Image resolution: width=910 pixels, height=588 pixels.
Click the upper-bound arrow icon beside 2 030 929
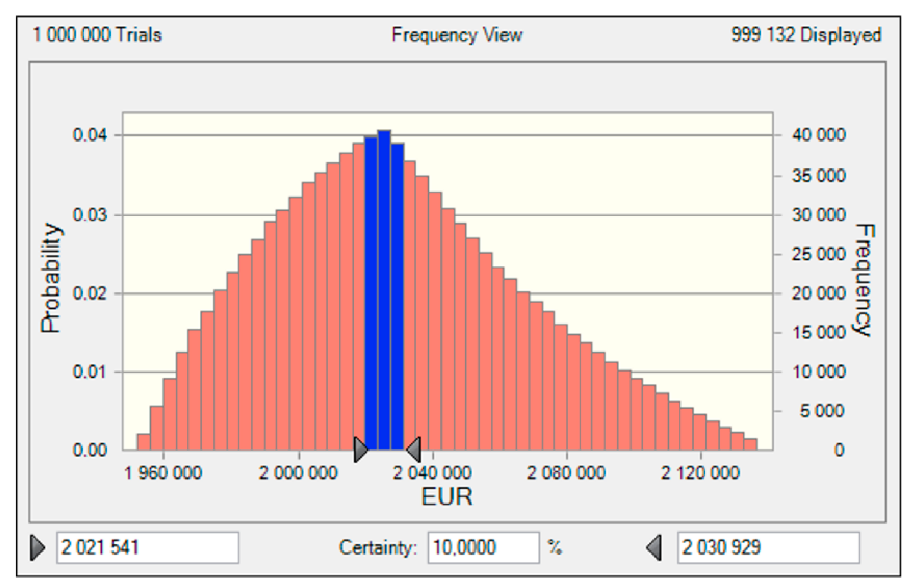(654, 548)
